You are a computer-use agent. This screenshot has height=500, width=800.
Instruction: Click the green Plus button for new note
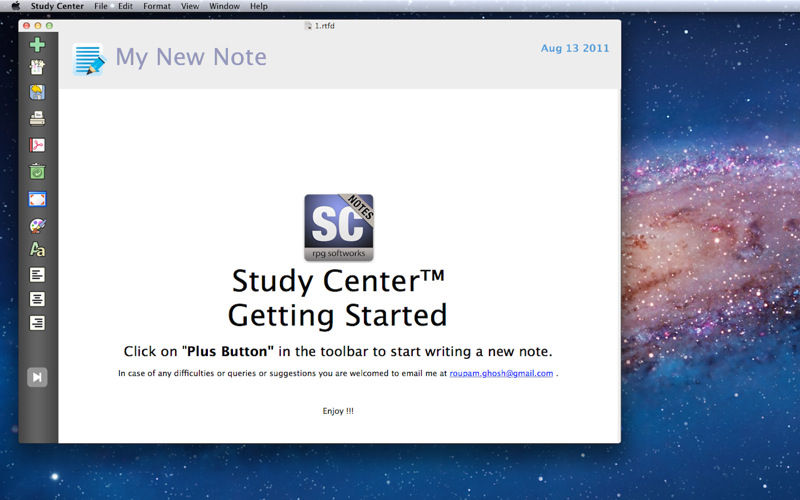tap(37, 44)
